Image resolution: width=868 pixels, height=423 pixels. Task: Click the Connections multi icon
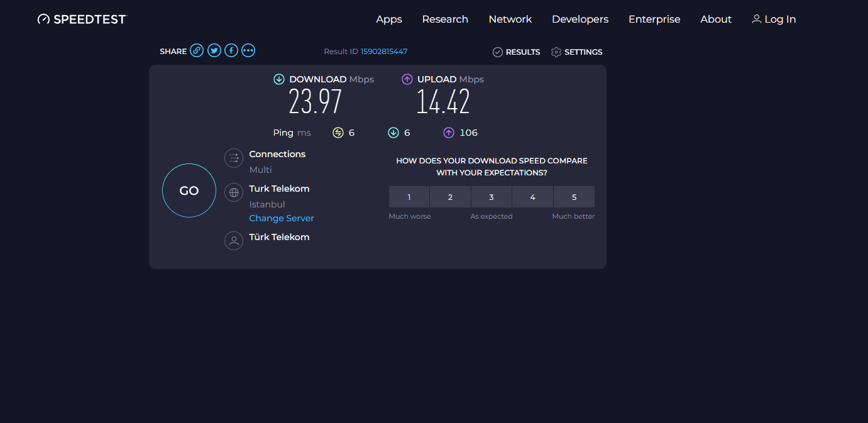234,158
